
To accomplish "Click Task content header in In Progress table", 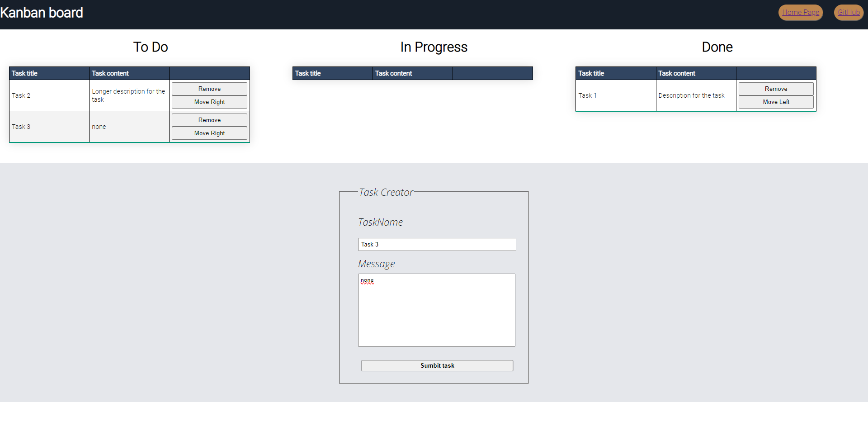I will pos(413,73).
